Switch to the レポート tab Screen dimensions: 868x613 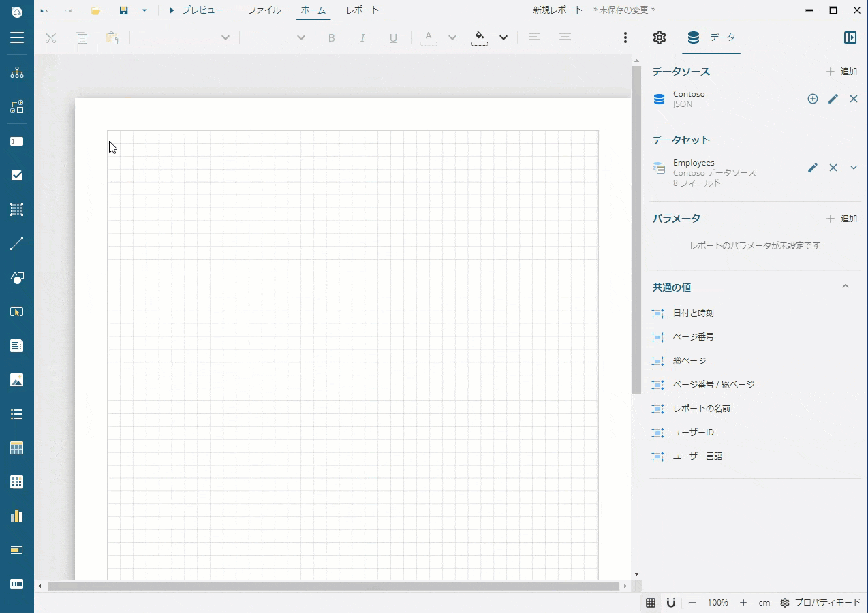coord(362,10)
